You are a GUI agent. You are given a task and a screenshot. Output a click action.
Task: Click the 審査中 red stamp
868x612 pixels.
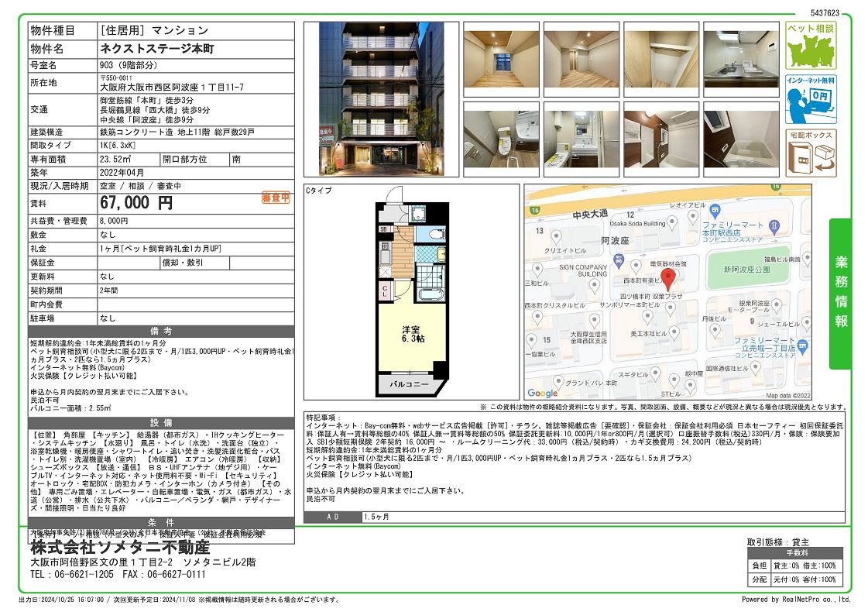[x=276, y=198]
